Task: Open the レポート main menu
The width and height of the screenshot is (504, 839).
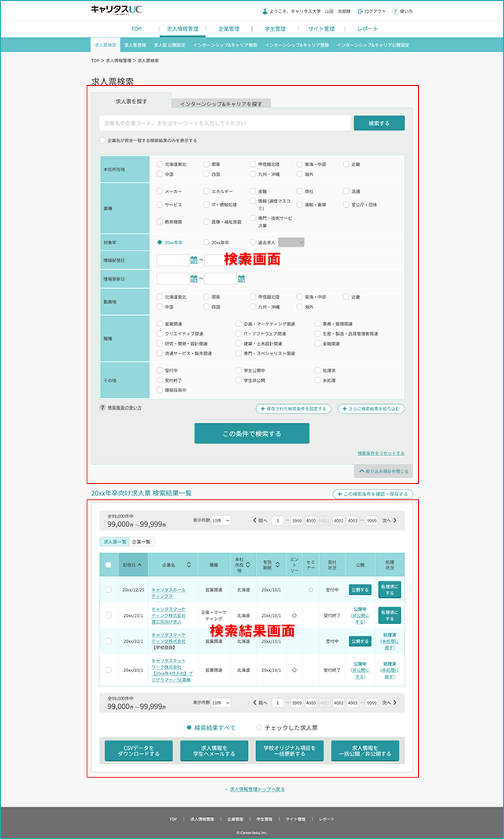Action: (367, 29)
